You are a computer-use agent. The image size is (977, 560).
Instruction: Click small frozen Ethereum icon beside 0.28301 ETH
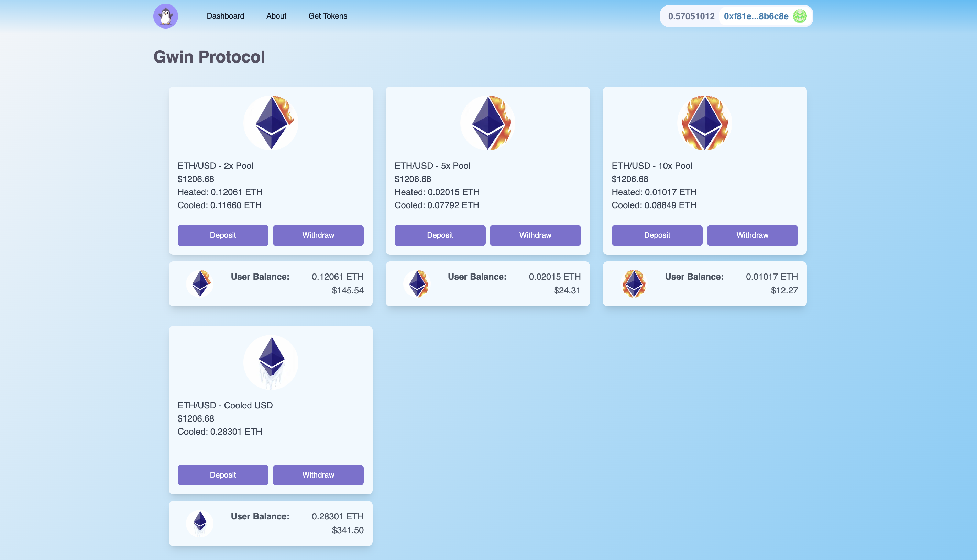point(200,524)
